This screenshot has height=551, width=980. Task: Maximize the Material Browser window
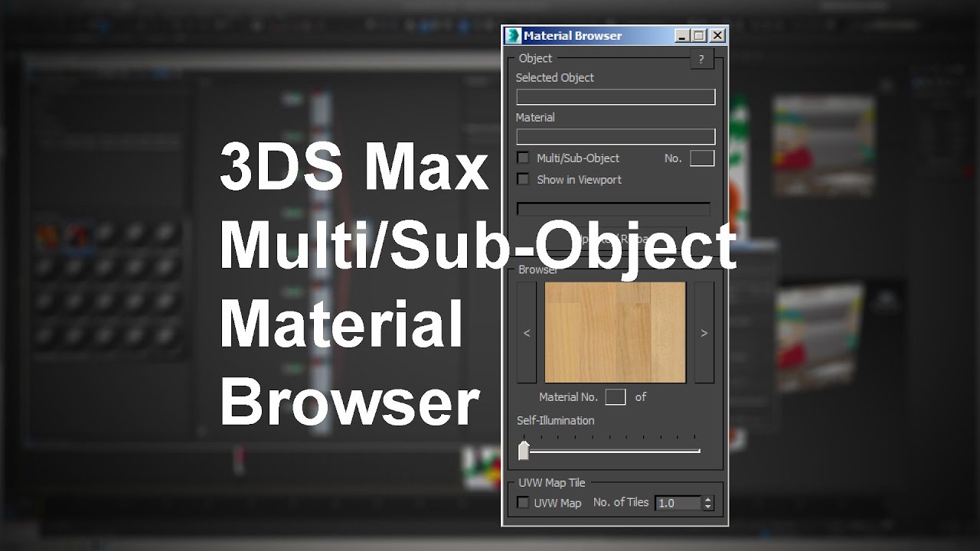[699, 35]
